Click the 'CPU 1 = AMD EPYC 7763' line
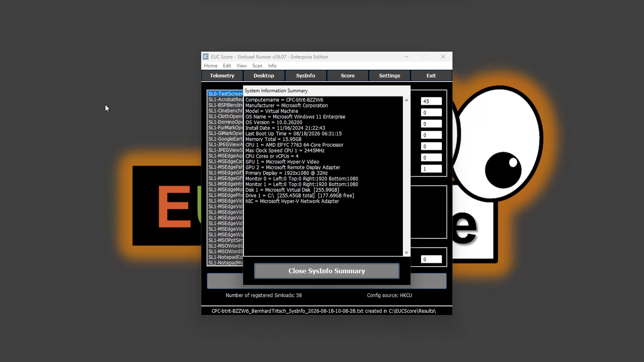Viewport: 644px width, 362px height. (295, 145)
